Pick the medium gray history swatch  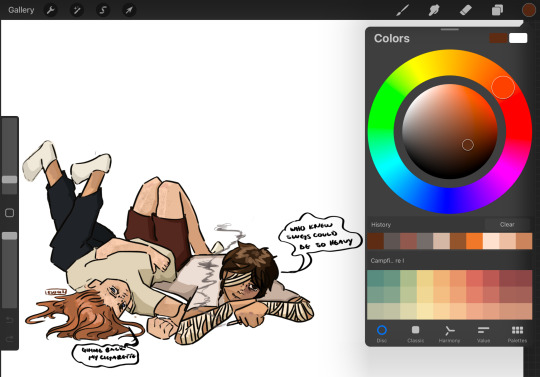[425, 241]
